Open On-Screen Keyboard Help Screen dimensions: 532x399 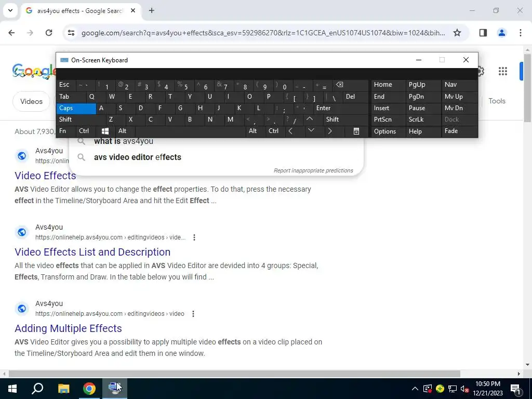(x=423, y=131)
